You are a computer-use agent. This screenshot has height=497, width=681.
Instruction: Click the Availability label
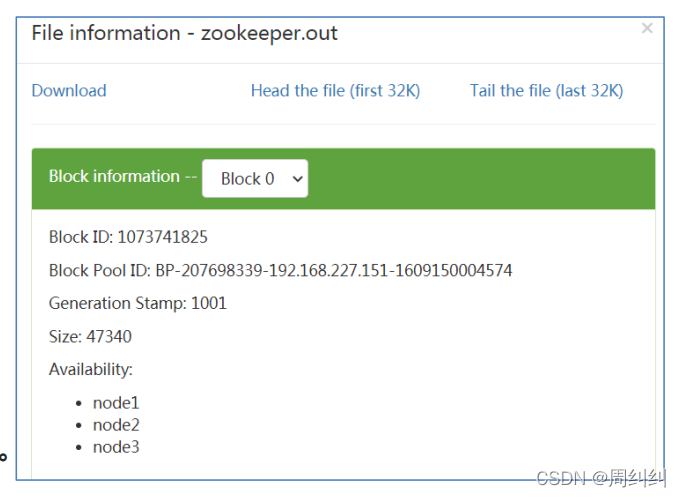91,369
